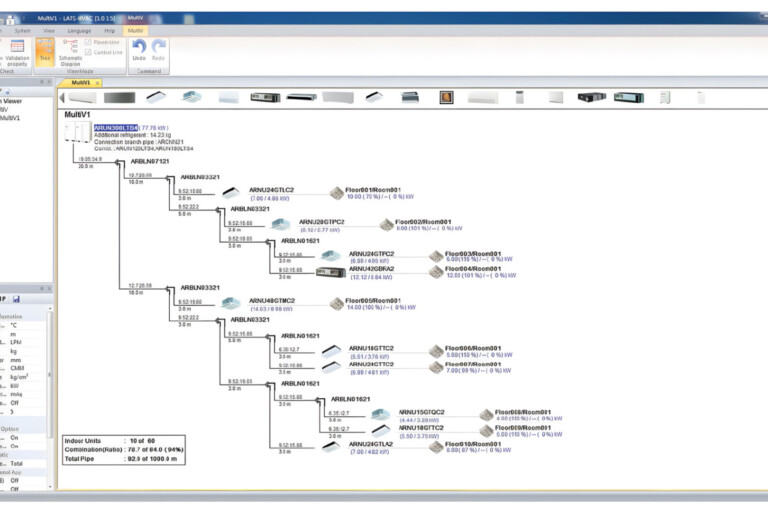Toggle the Control Line checkbox
This screenshot has width=768, height=512.
(x=88, y=52)
